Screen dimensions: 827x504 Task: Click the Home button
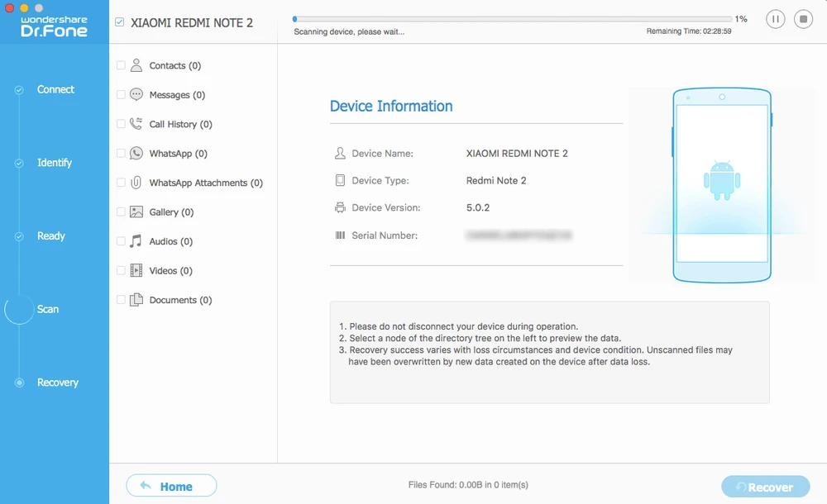click(171, 486)
